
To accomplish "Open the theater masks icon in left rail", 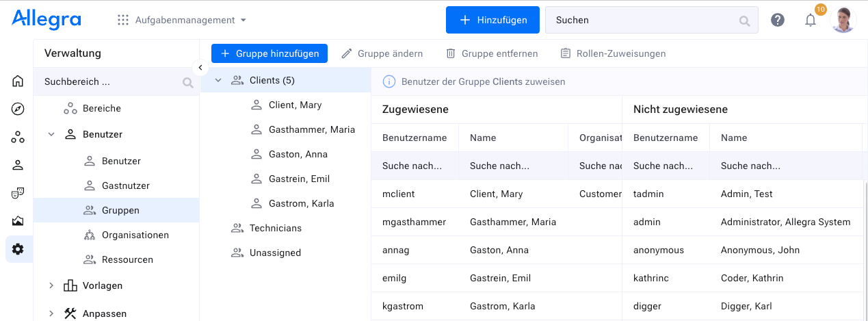I will tap(18, 193).
